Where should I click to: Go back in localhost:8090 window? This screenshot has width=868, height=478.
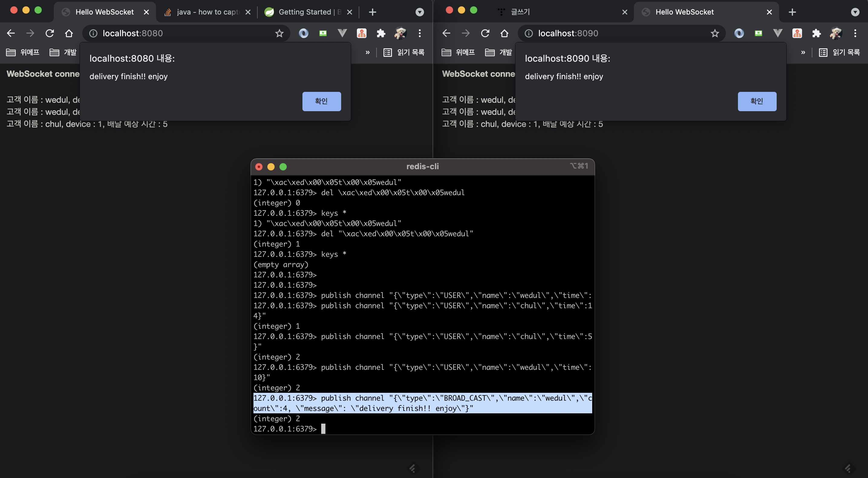point(446,33)
